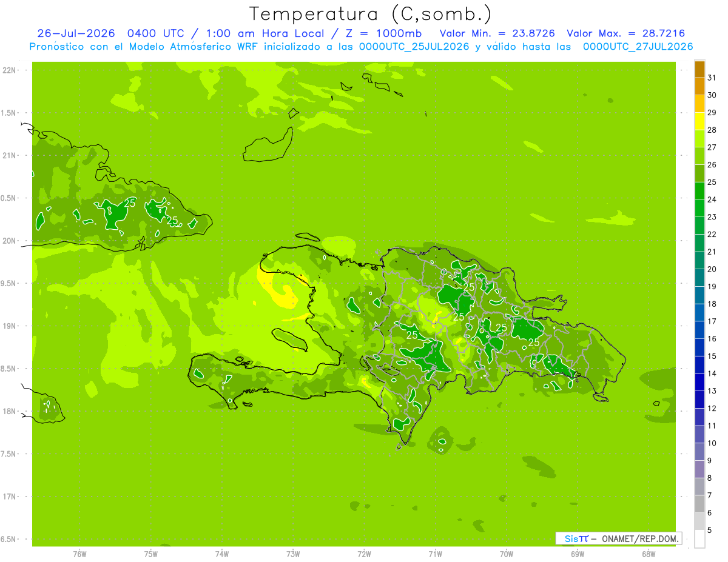This screenshot has height=562, width=728.
Task: Click the "Valor Max. = 28.7216" text
Action: tap(625, 33)
